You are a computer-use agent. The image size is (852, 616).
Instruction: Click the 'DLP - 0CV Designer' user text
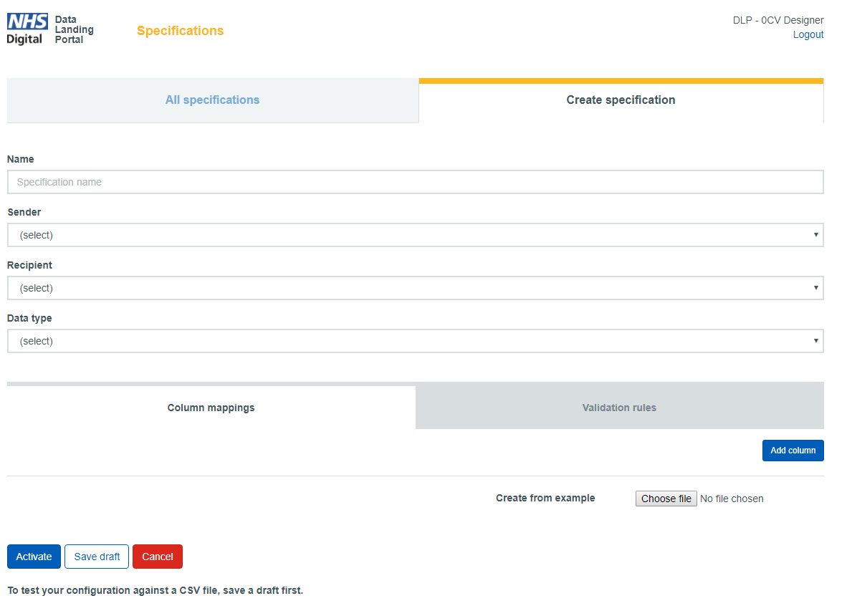click(x=778, y=20)
